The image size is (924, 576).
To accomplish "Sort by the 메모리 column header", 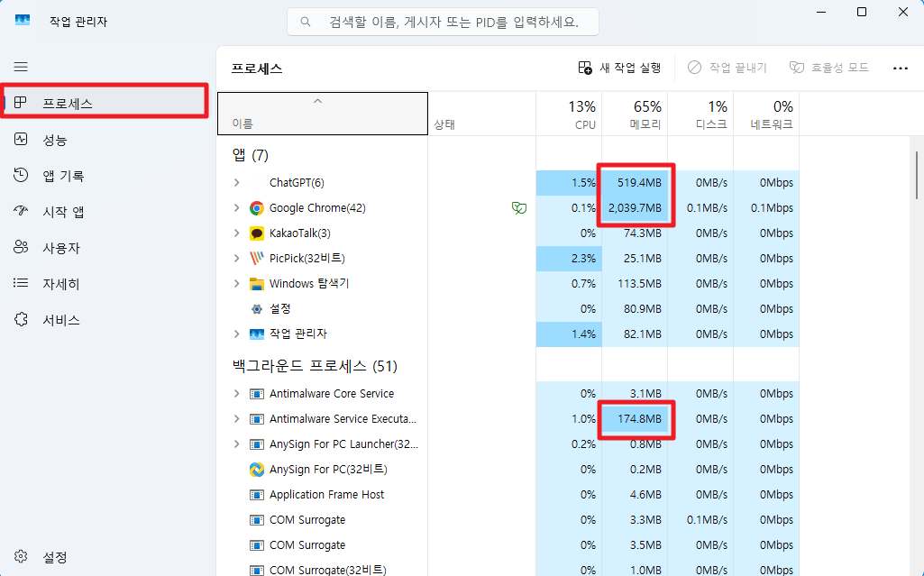I will (x=635, y=114).
